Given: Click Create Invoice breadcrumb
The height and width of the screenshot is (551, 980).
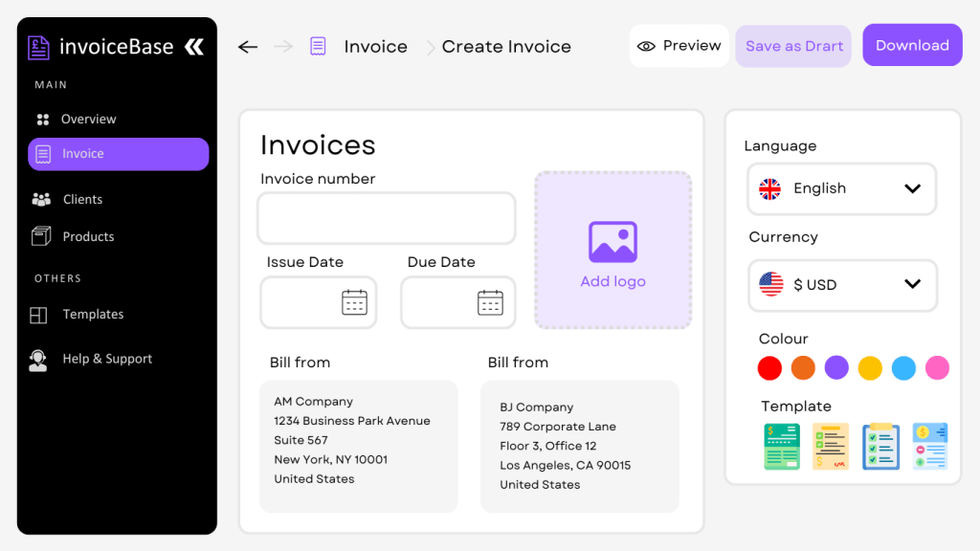Looking at the screenshot, I should [506, 47].
